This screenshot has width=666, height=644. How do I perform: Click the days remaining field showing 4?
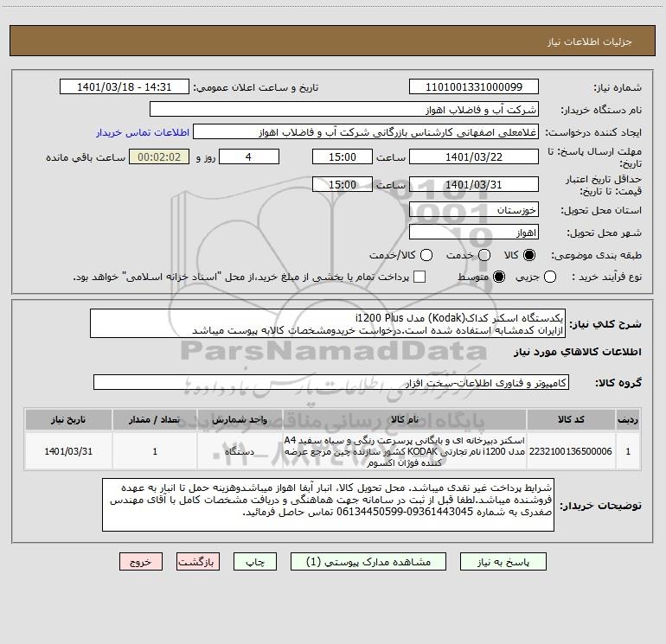[x=248, y=156]
